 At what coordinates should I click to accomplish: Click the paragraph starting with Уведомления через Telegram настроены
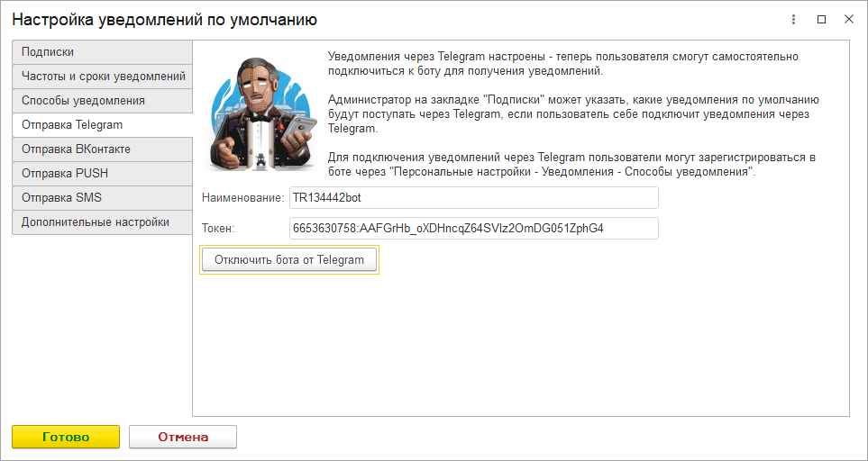click(563, 64)
